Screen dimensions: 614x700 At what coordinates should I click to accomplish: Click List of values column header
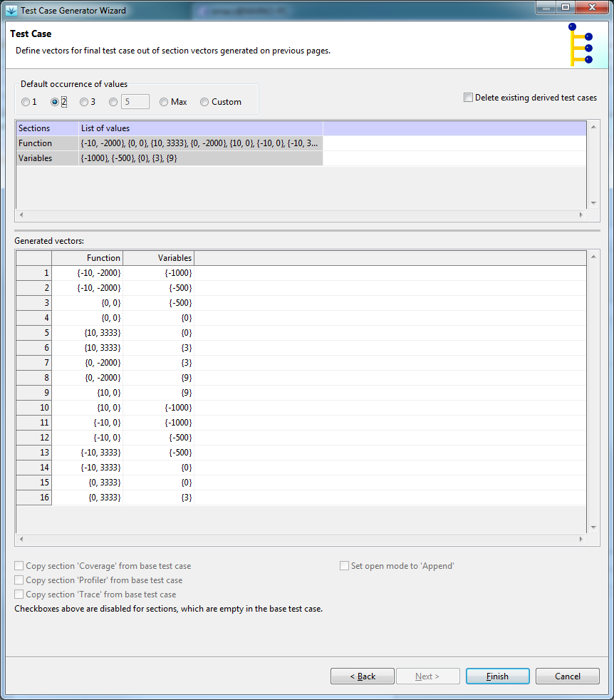(199, 128)
